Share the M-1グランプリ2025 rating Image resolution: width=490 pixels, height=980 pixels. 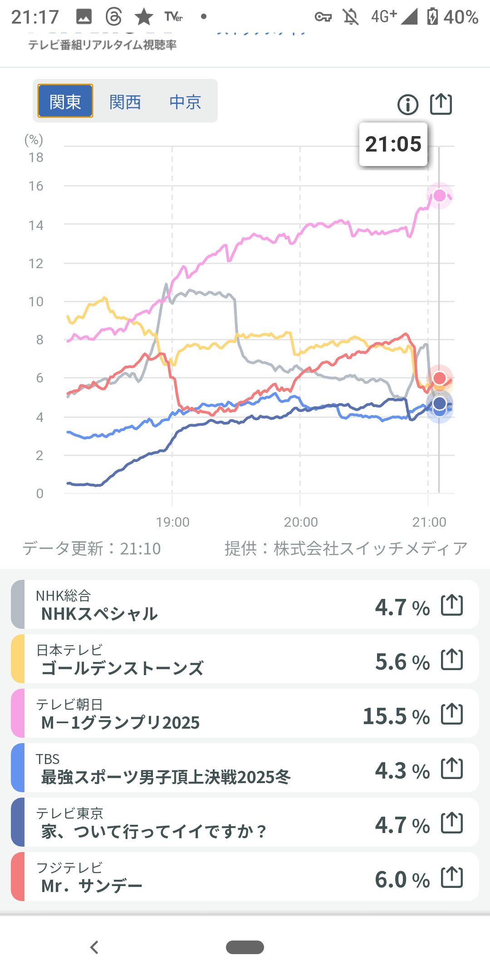452,714
